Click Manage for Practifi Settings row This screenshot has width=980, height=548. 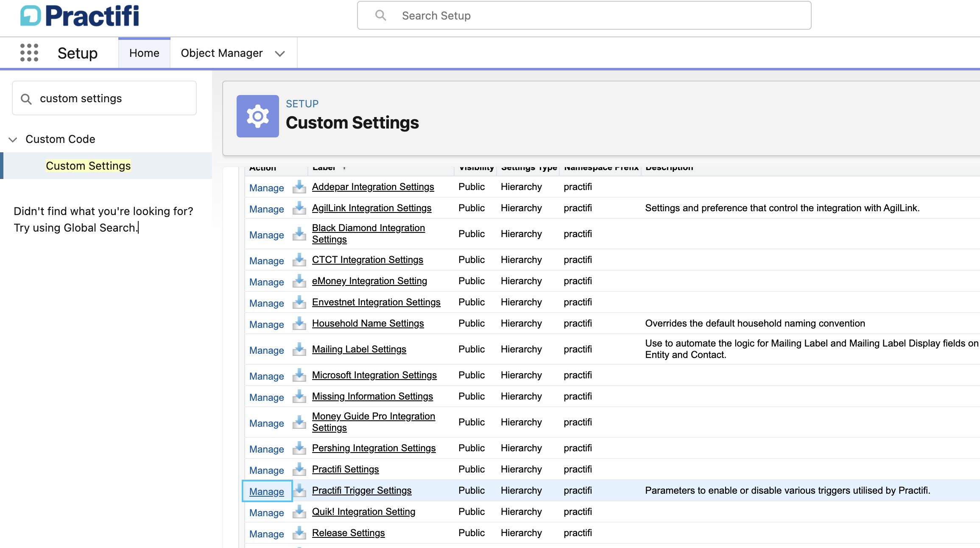[x=267, y=470]
